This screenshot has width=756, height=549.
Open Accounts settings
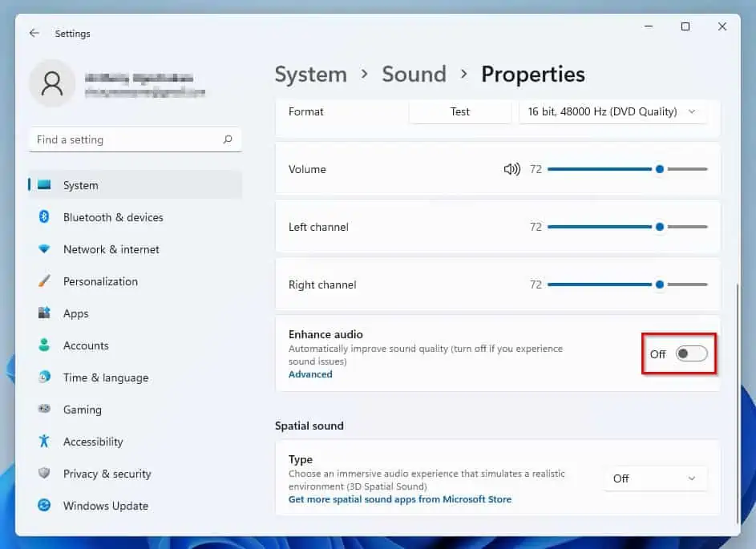(135, 345)
